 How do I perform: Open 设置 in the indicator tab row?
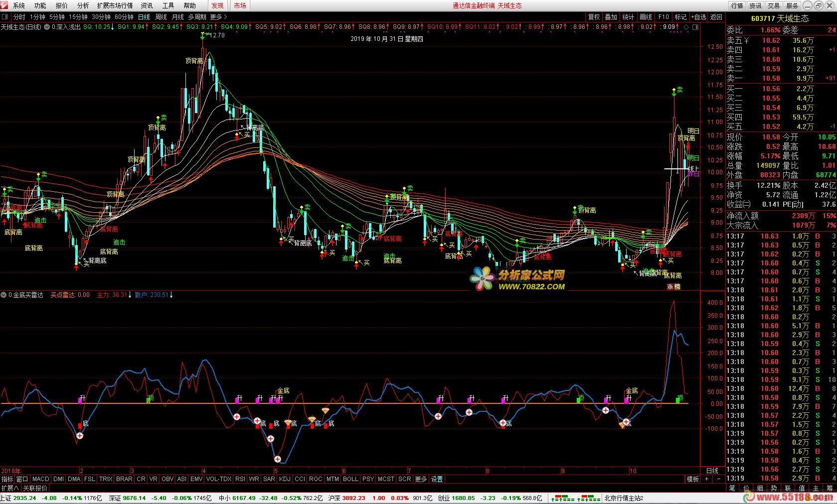pos(437,479)
